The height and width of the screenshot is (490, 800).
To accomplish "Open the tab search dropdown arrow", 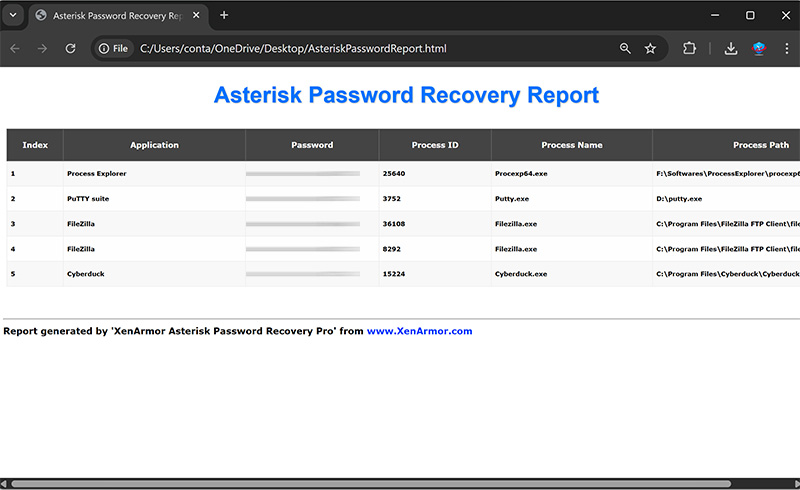I will (x=13, y=15).
